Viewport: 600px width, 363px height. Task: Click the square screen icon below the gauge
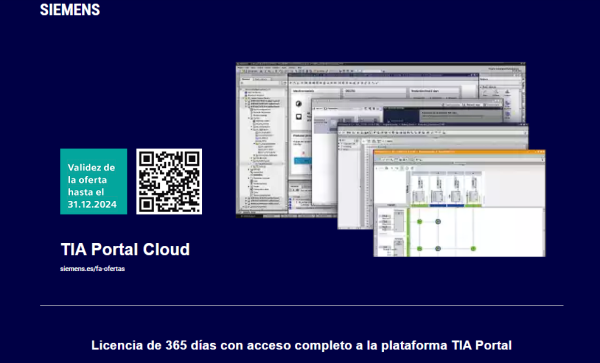[x=298, y=117]
